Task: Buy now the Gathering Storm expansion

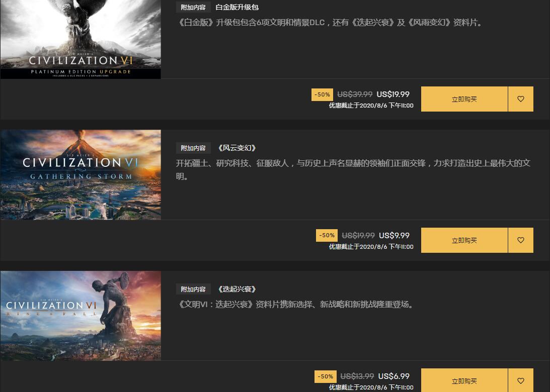Action: tap(464, 240)
